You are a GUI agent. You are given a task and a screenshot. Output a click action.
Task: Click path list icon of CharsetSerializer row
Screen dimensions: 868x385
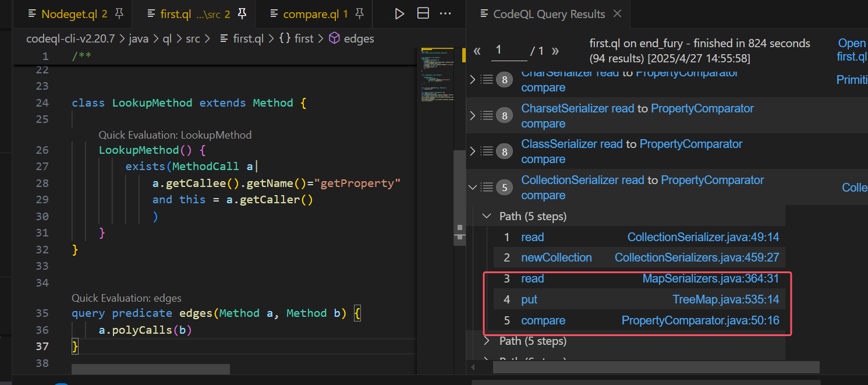[x=487, y=115]
